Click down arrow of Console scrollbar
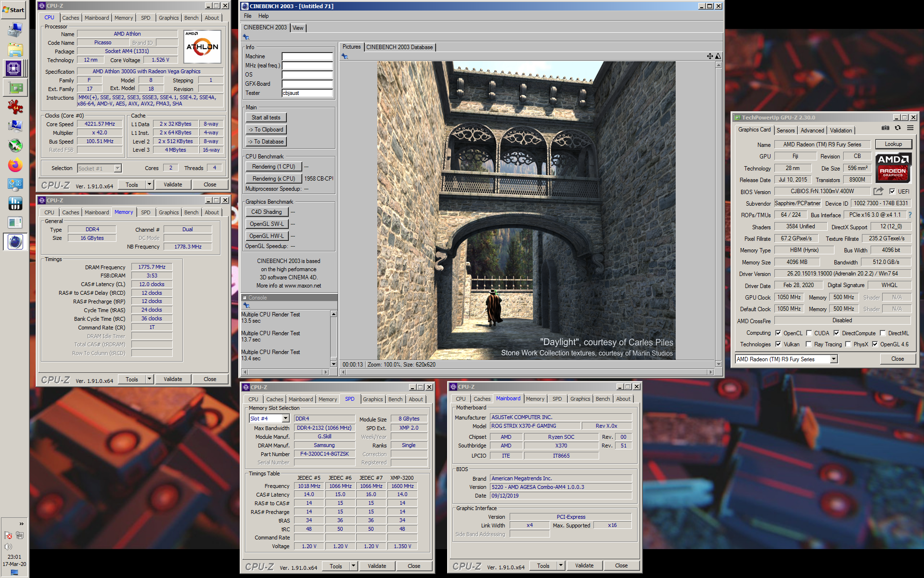Screen dimensions: 924x578 pyautogui.click(x=334, y=364)
